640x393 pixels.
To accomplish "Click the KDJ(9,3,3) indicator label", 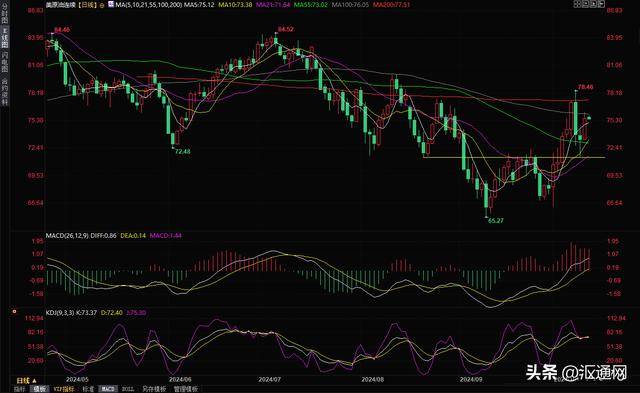I will pos(60,313).
